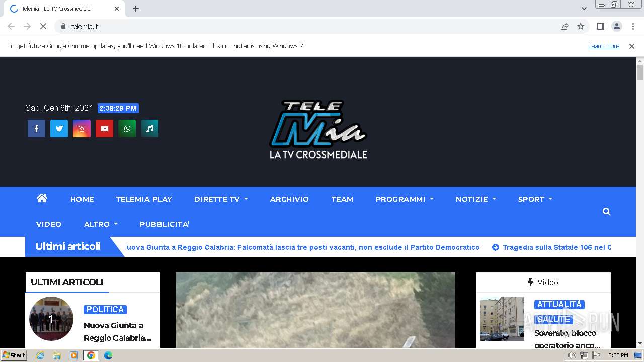Open the ARCHIVIO section
This screenshot has width=644, height=362.
tap(289, 199)
